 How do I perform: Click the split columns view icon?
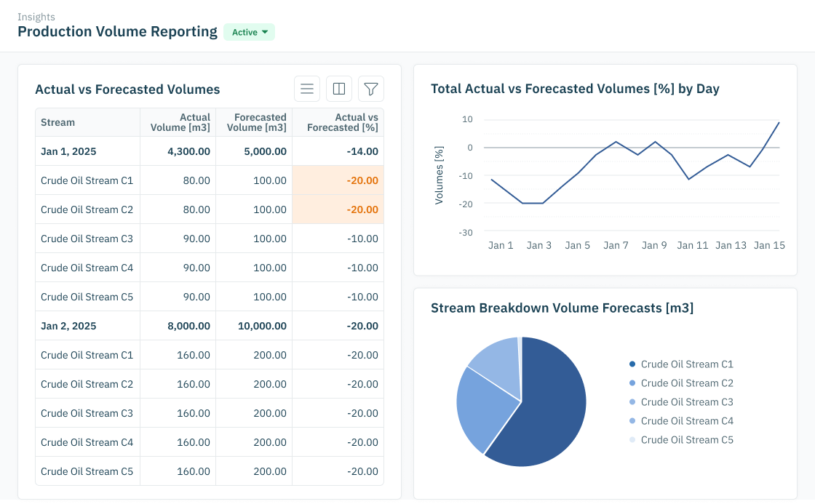pyautogui.click(x=339, y=88)
